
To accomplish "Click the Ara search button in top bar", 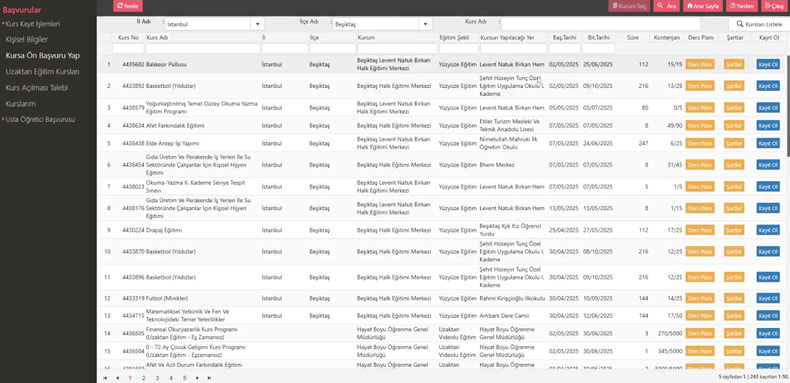I will (667, 6).
